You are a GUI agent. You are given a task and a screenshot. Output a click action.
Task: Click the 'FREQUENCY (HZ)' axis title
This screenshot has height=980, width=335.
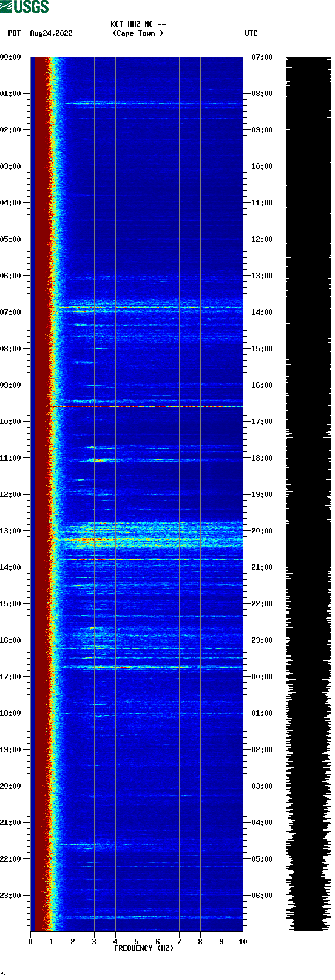coord(144,948)
